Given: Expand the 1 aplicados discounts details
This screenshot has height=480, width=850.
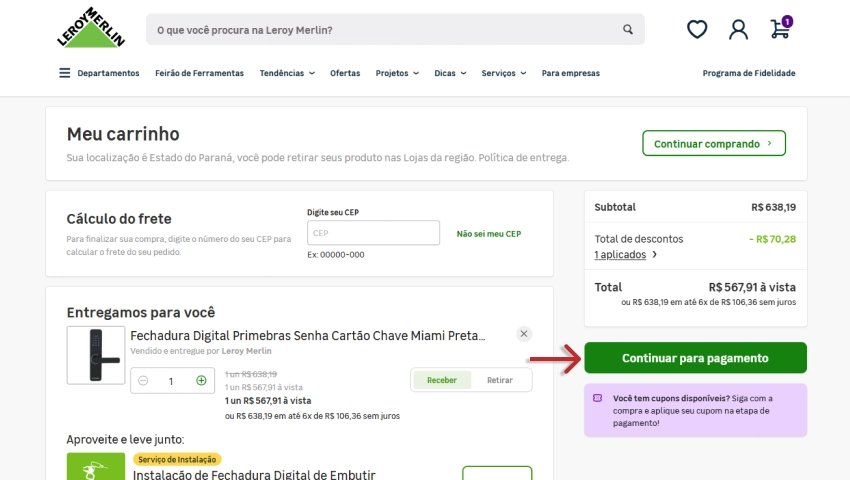Looking at the screenshot, I should pos(626,254).
